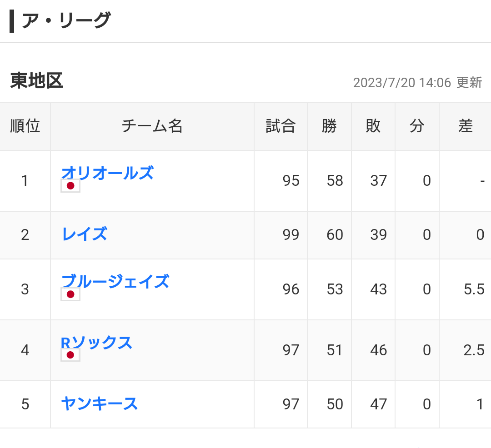Viewport: 491px width, 448px height.
Task: Open the オリオールズ team link
Action: tap(107, 173)
